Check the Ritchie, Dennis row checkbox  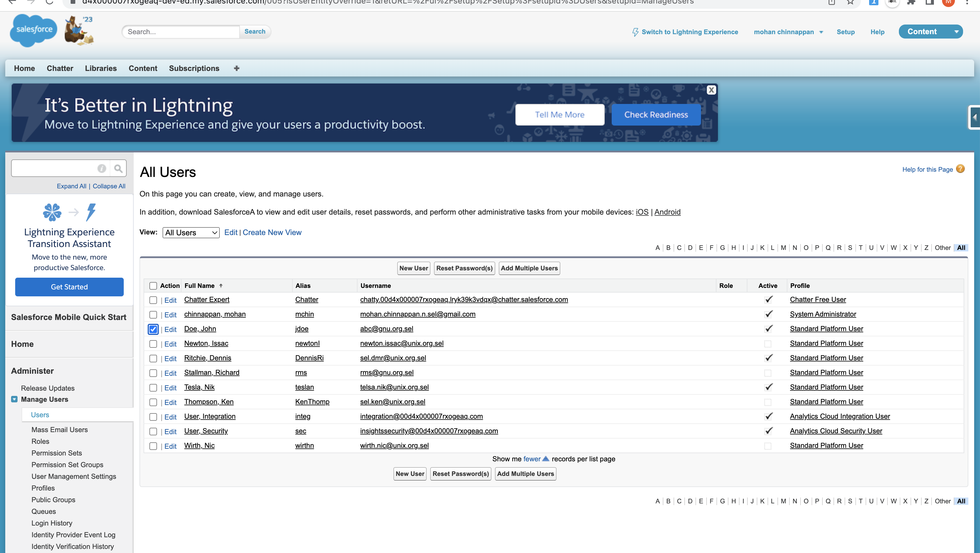(x=153, y=359)
